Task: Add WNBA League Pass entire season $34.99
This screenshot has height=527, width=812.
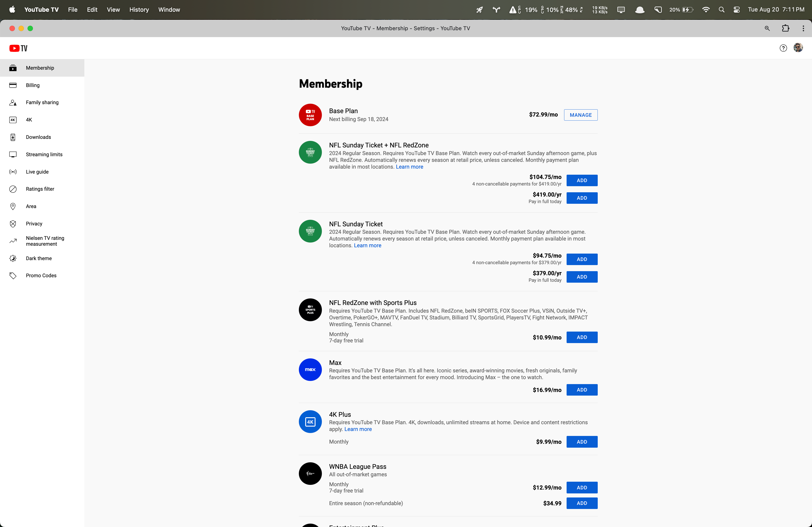Action: coord(582,503)
